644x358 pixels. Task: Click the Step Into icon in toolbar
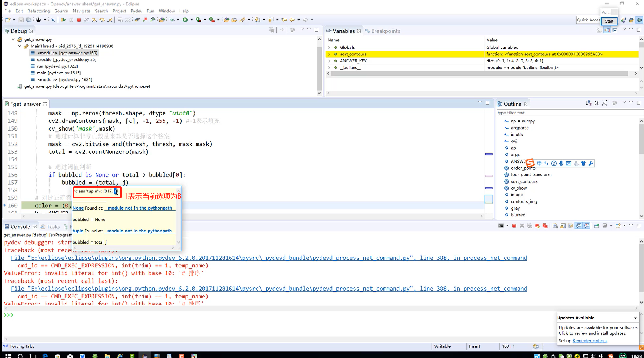[94, 20]
